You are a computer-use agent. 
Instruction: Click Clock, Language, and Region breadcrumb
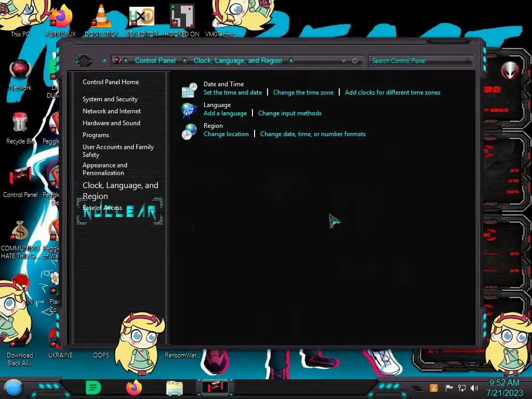237,60
